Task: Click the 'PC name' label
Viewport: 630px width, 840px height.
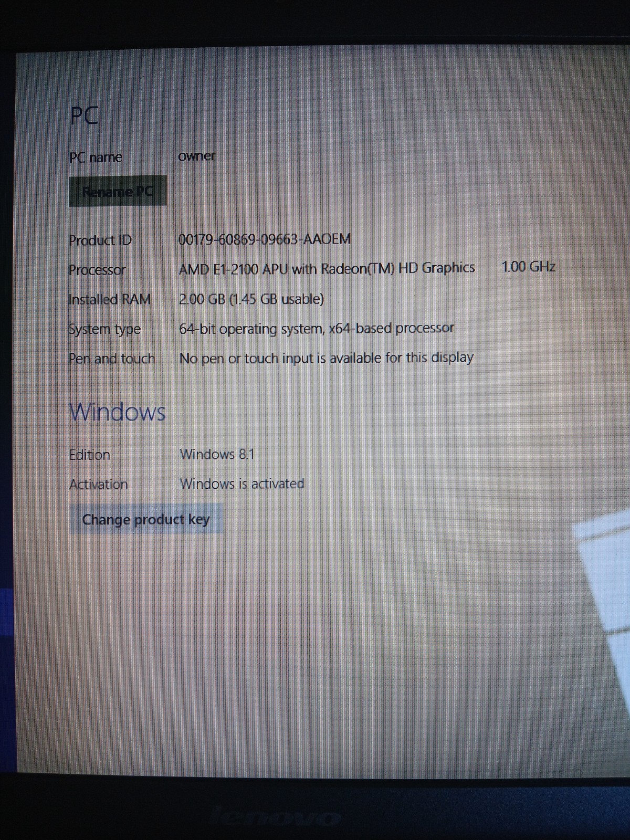Action: (96, 157)
